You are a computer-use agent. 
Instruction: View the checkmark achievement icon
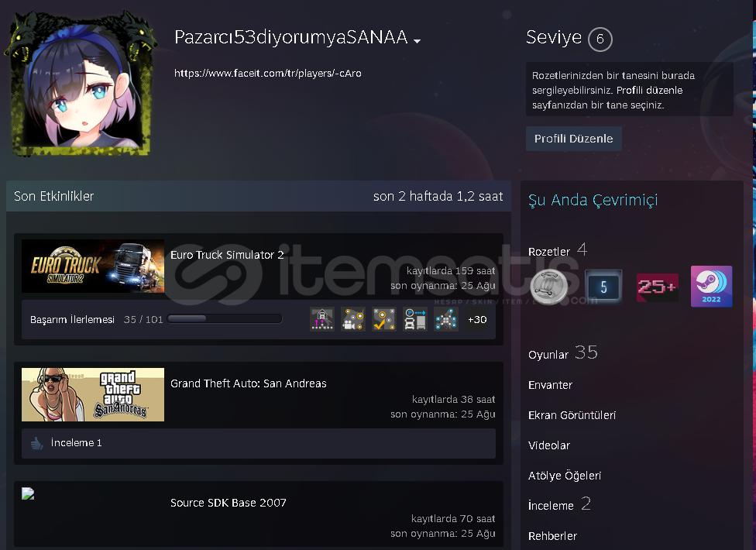click(383, 319)
